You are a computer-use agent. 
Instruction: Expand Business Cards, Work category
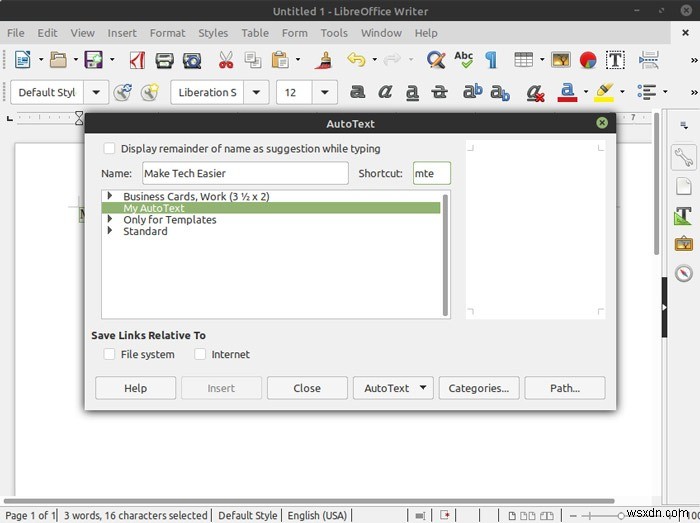point(109,196)
